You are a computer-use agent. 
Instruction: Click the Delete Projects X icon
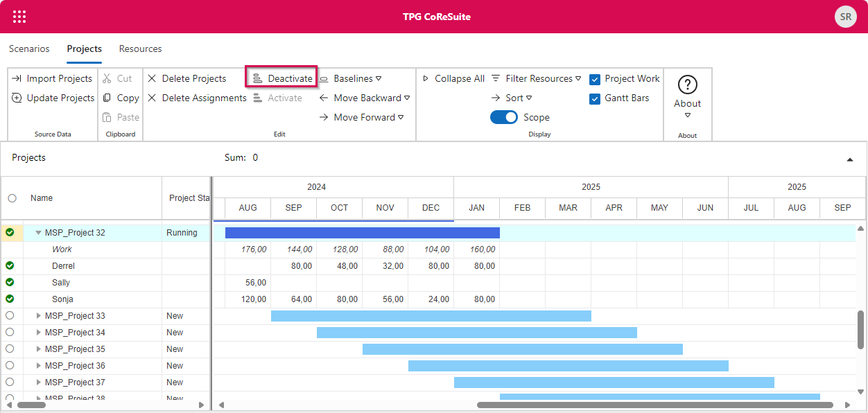[152, 79]
